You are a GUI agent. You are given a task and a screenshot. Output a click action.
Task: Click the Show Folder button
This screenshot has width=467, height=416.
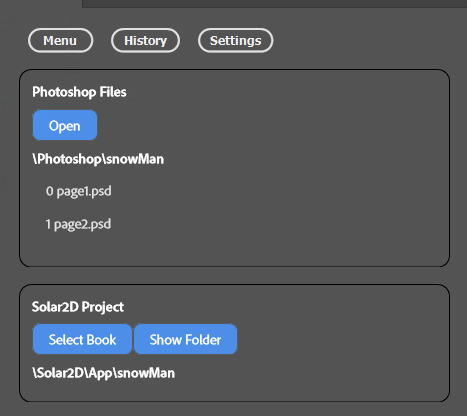pos(185,339)
